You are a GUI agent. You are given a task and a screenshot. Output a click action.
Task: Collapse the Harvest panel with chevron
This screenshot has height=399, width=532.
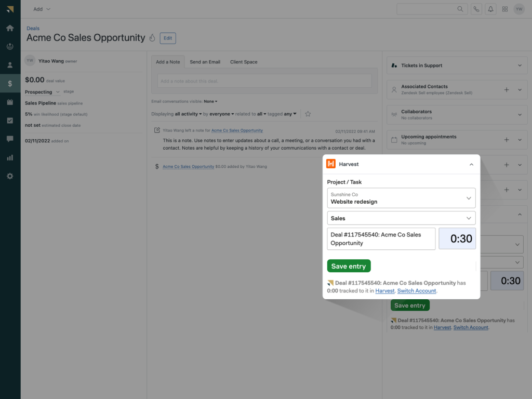[471, 164]
